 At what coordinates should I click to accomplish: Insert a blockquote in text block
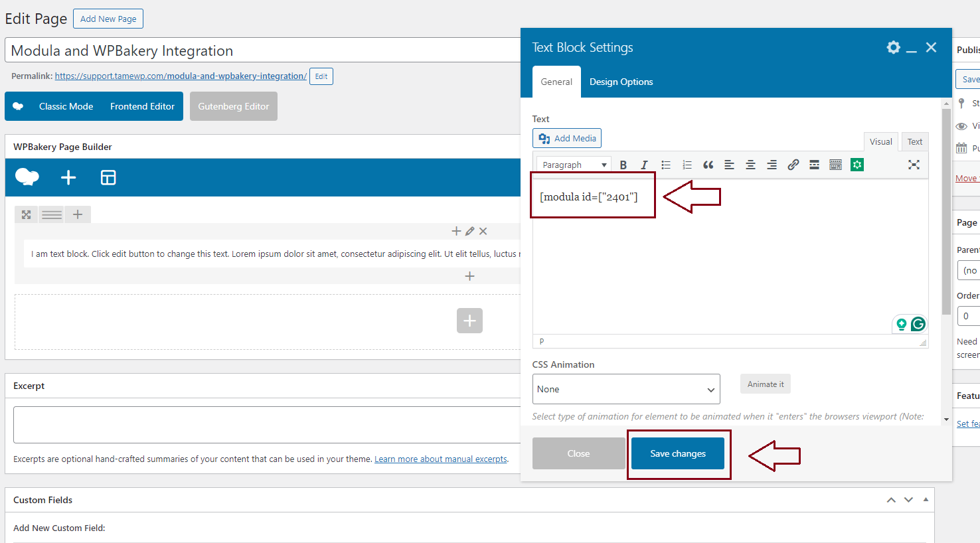[x=708, y=165]
